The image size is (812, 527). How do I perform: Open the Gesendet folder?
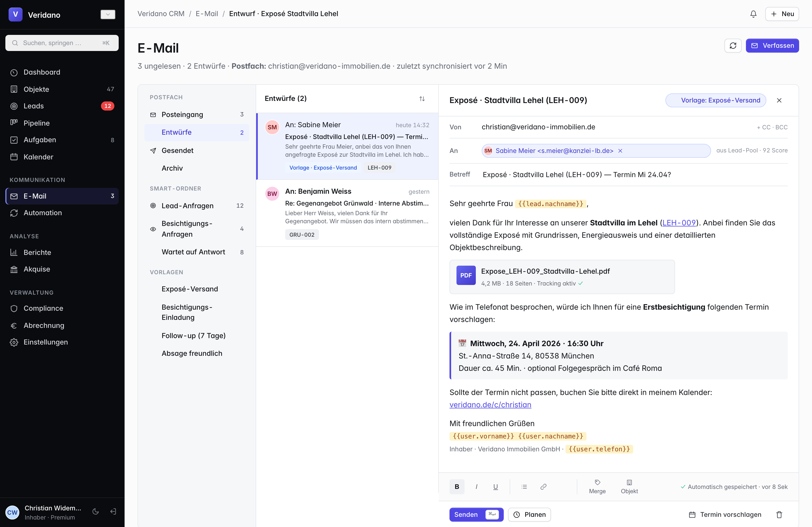(197, 150)
